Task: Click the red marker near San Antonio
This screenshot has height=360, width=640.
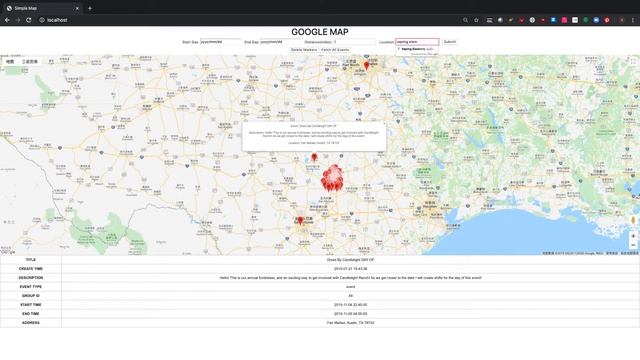Action: coord(300,221)
